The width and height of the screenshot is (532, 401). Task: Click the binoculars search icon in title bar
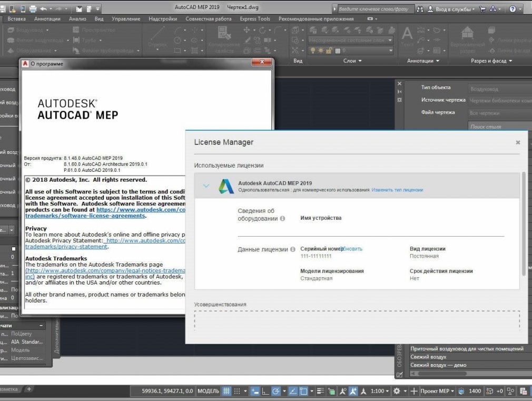coord(420,9)
